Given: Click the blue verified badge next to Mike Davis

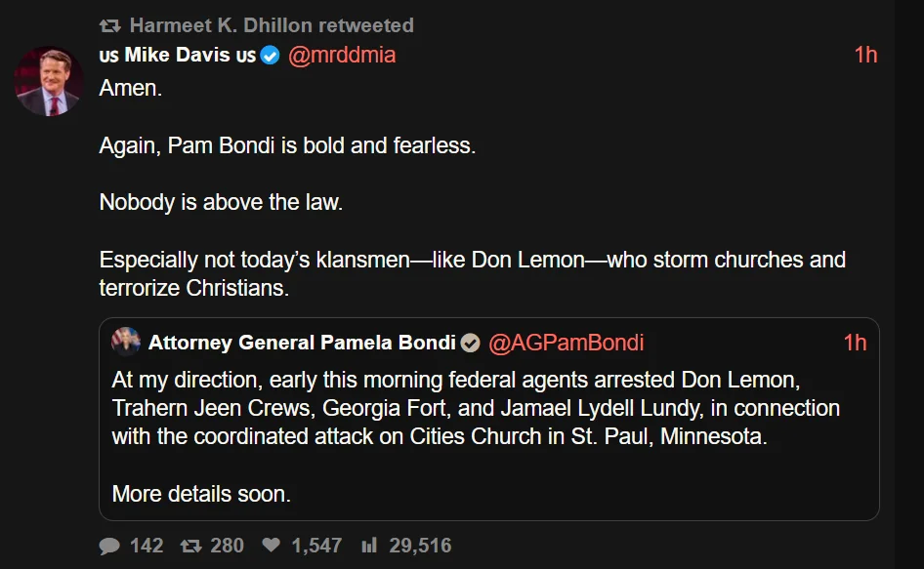Looking at the screenshot, I should (271, 56).
